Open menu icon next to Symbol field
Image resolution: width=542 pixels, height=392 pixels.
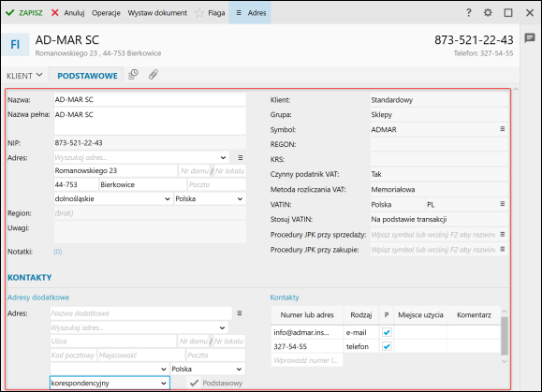[x=503, y=129]
